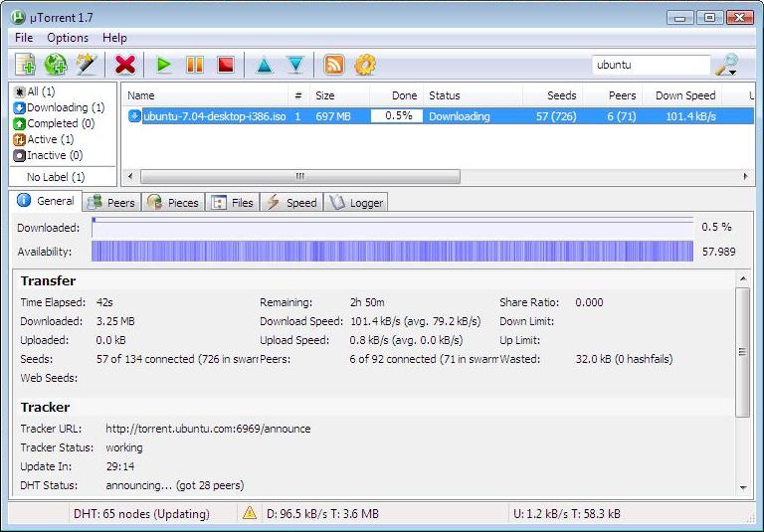764x532 pixels.
Task: Sort by the Name column header
Action: pos(204,95)
